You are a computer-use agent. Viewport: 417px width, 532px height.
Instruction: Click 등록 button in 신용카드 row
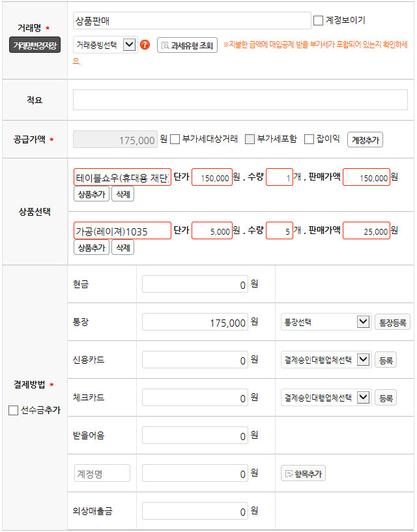point(386,360)
